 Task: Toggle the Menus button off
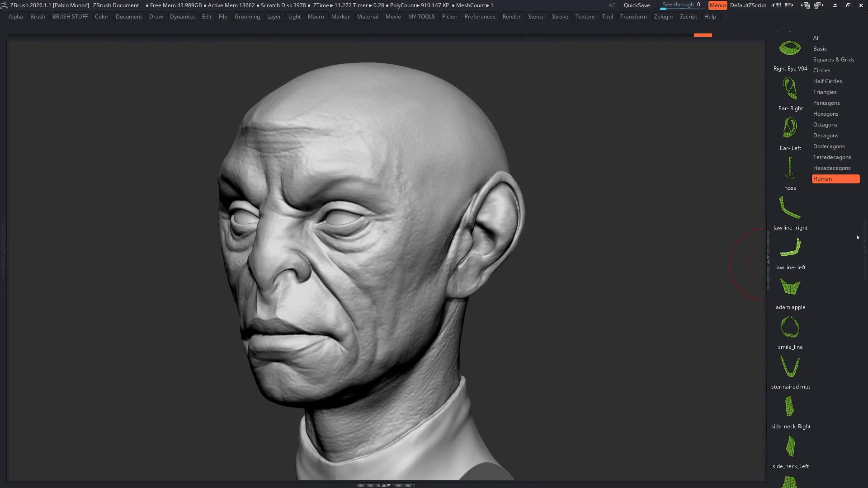pos(717,5)
